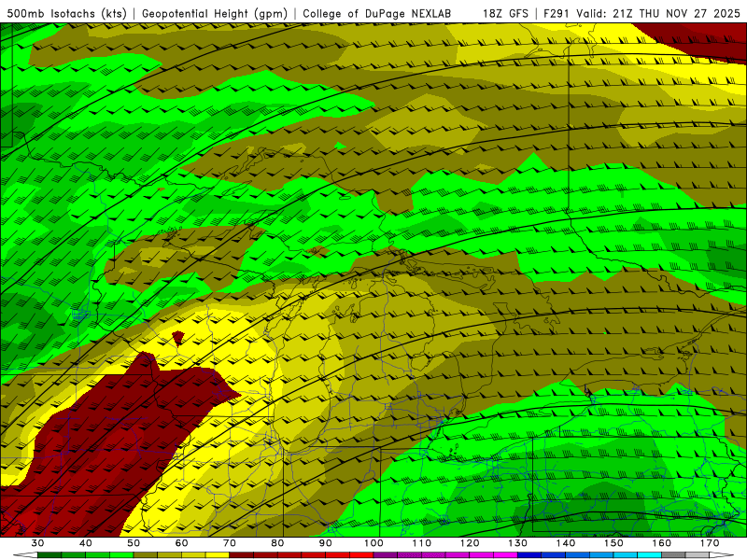The height and width of the screenshot is (560, 747).
Task: Click the 120 label on the color scale
Action: [470, 543]
